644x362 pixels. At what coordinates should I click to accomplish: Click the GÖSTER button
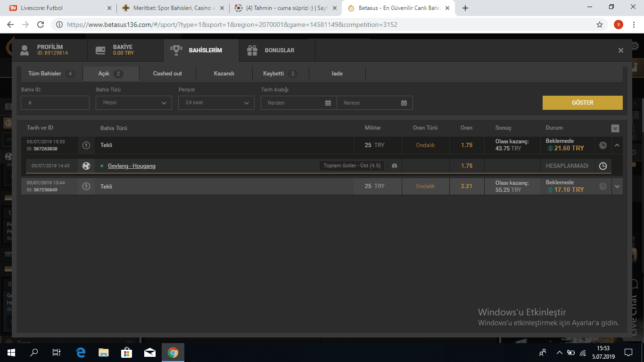582,103
